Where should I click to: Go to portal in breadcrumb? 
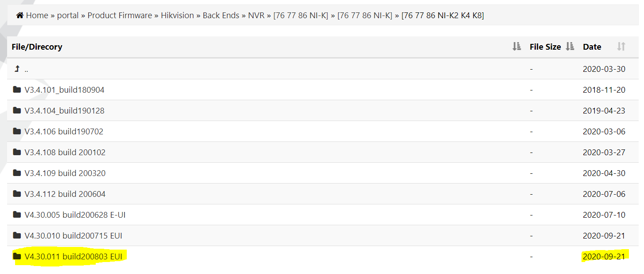[x=68, y=16]
